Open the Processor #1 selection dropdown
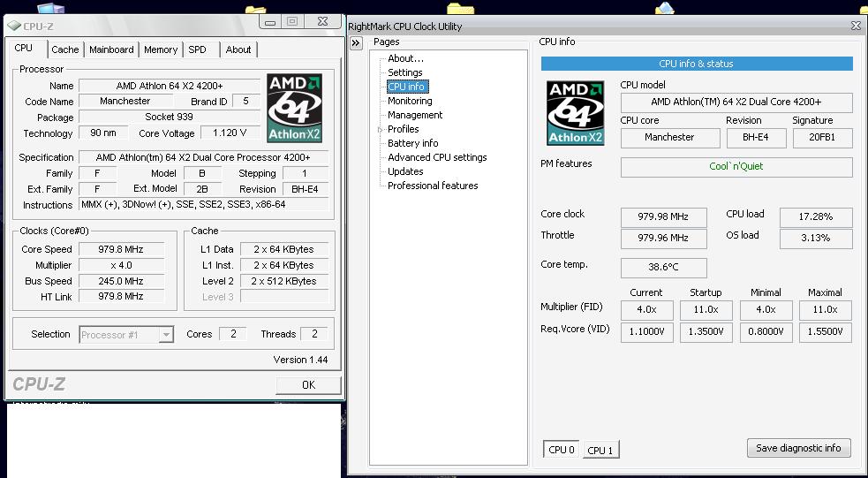The image size is (868, 478). pyautogui.click(x=165, y=335)
